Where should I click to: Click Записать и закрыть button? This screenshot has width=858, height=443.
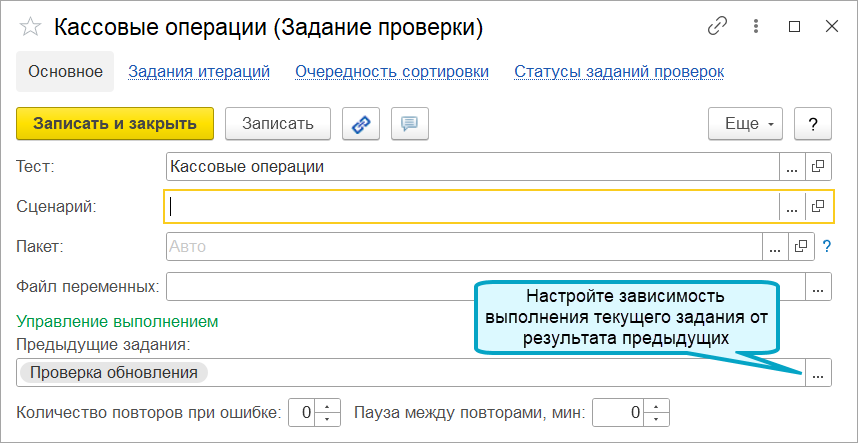[115, 124]
